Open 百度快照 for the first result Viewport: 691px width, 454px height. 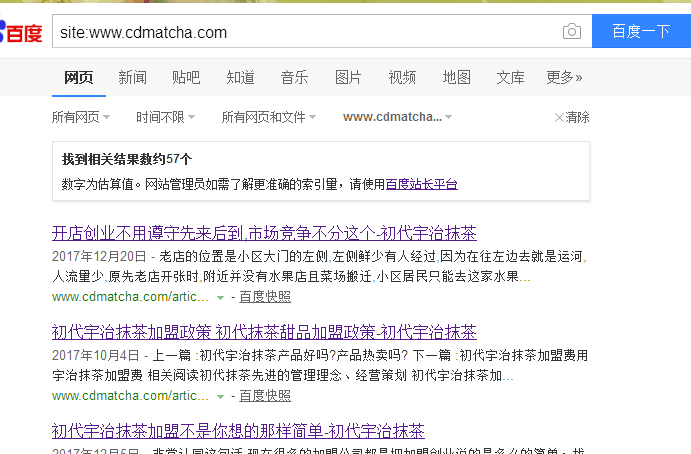tap(265, 297)
